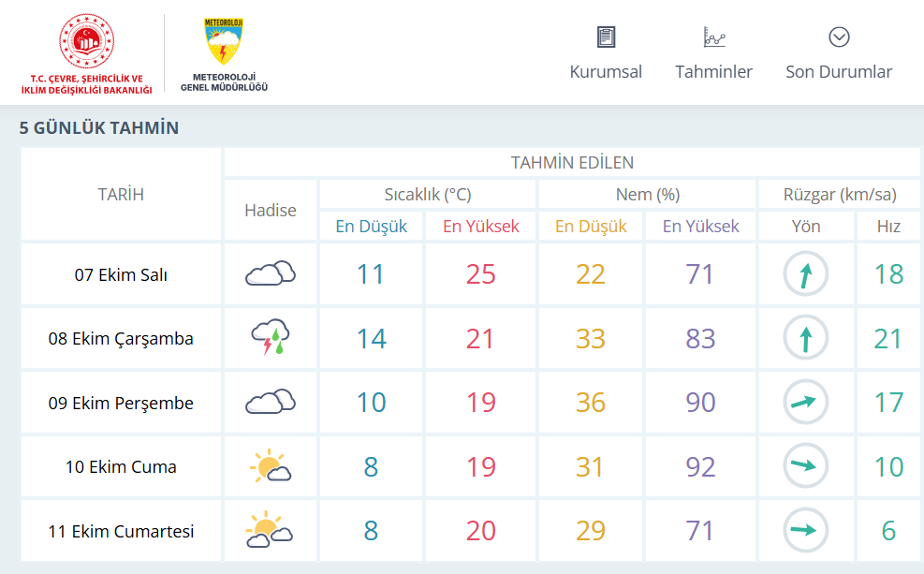
Task: Select the 11 Ekim Cumartesi row label
Action: coord(121,531)
